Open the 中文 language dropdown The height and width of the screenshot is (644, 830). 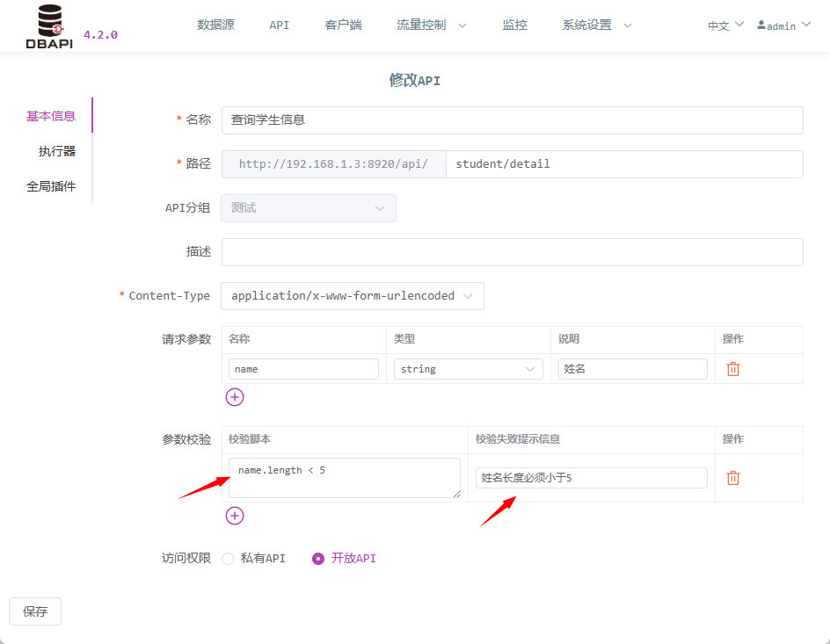(725, 25)
